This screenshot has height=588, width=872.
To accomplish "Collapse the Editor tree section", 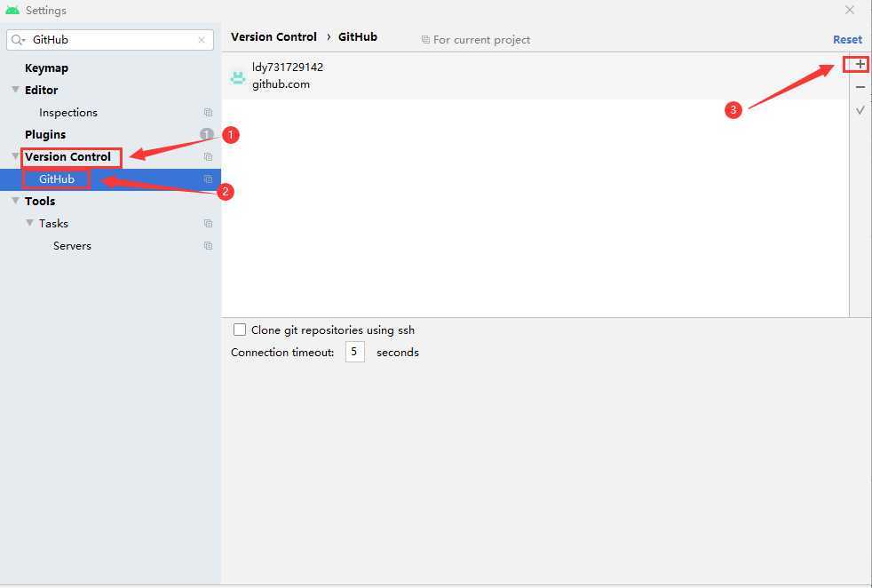I will point(16,90).
